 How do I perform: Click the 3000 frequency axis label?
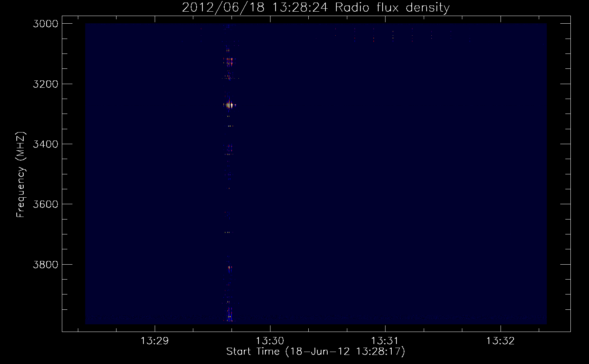click(x=46, y=24)
